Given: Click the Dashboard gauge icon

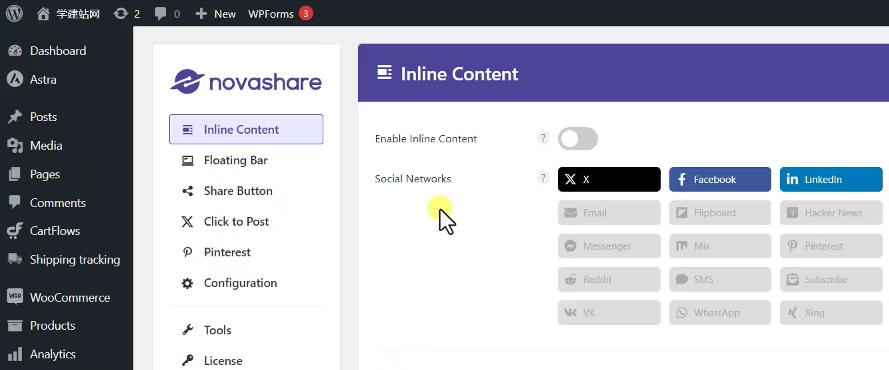Looking at the screenshot, I should point(15,51).
